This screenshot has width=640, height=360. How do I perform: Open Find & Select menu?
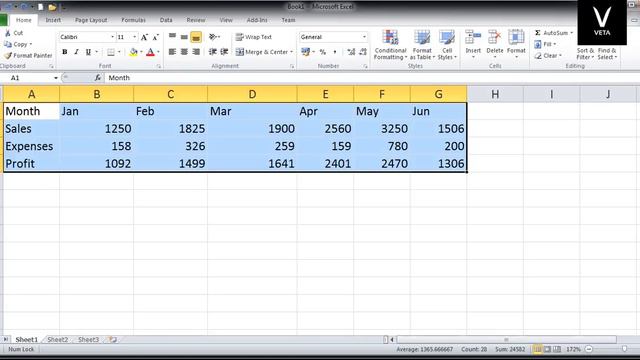coord(607,53)
